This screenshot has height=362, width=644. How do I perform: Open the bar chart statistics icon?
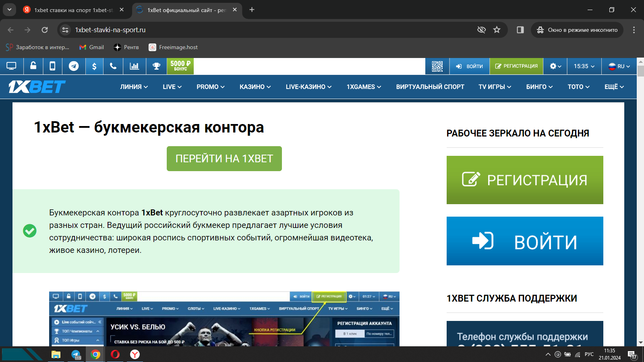point(134,66)
